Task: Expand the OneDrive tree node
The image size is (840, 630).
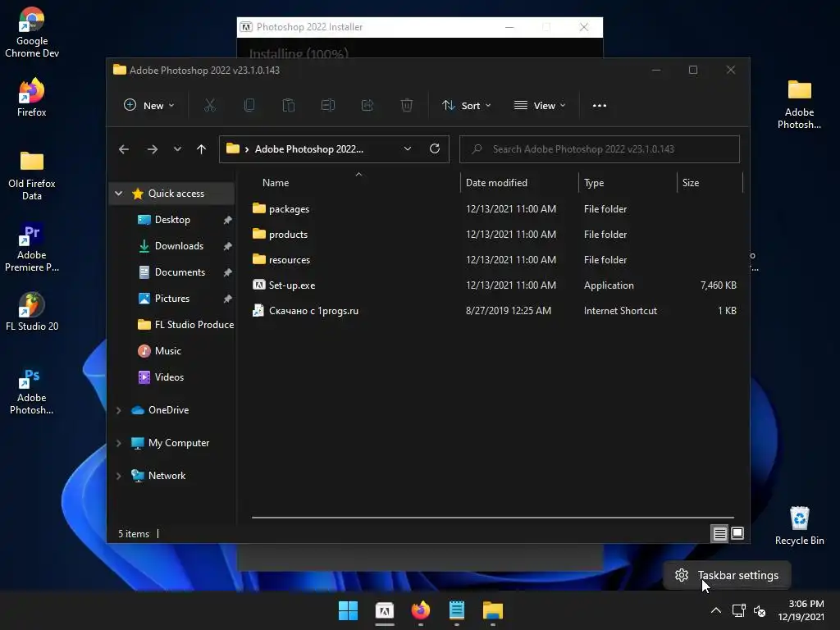Action: [118, 410]
